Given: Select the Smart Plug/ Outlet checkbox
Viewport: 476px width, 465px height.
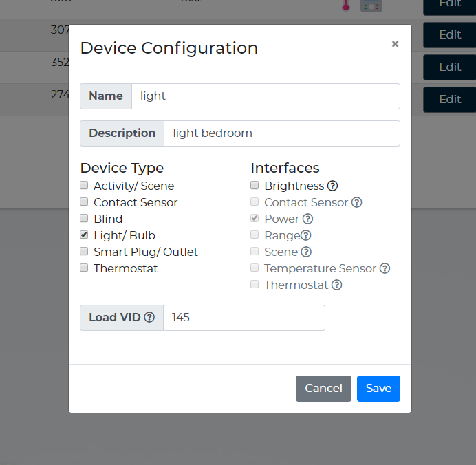Looking at the screenshot, I should 84,252.
